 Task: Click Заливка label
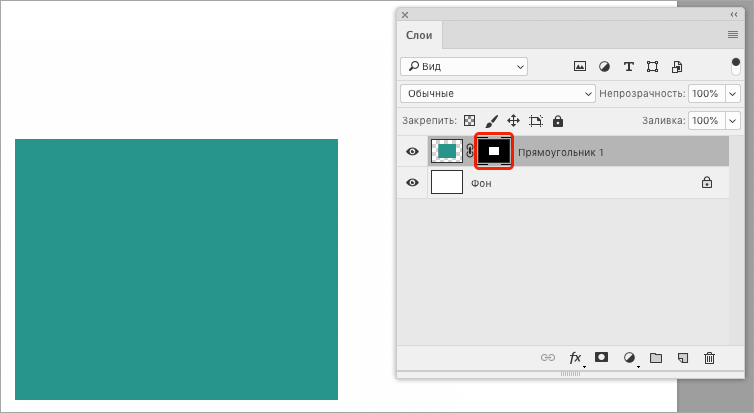[x=664, y=121]
